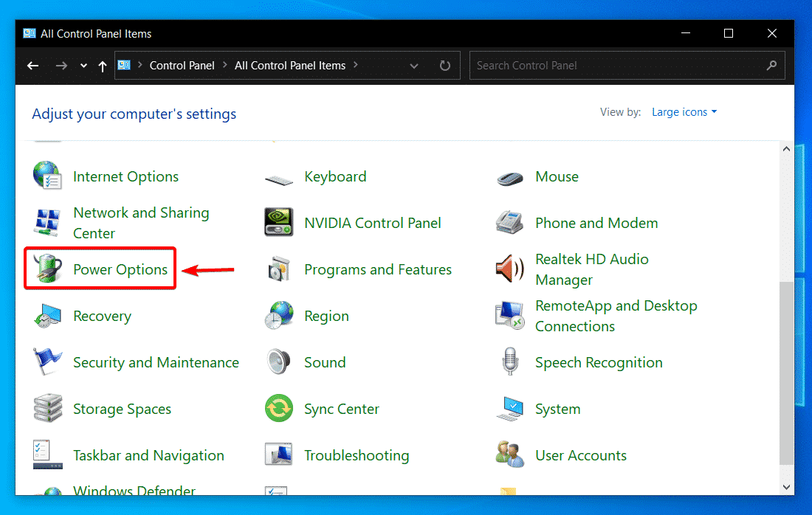812x515 pixels.
Task: Open RemoteApp and Desktop Connections link
Action: coord(616,316)
